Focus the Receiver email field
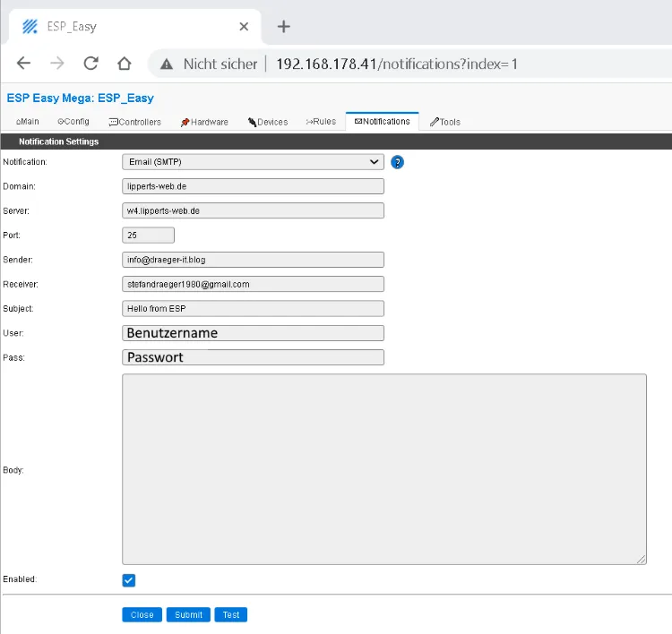The width and height of the screenshot is (672, 634). [253, 284]
